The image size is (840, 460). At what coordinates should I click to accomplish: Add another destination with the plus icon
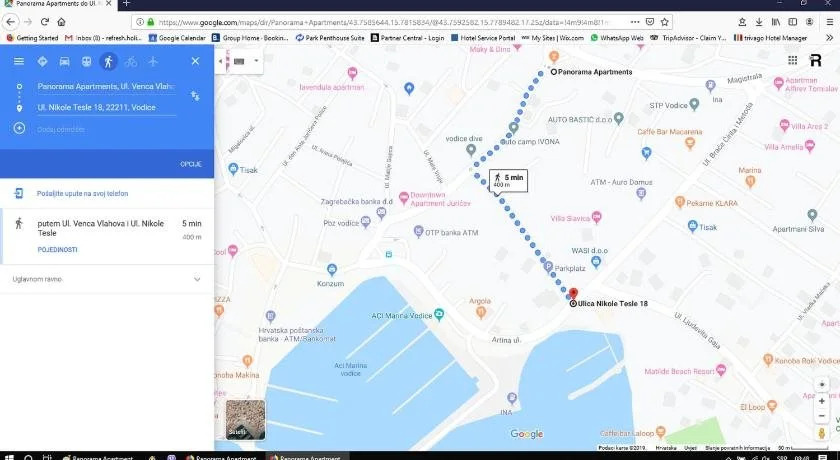pos(19,128)
